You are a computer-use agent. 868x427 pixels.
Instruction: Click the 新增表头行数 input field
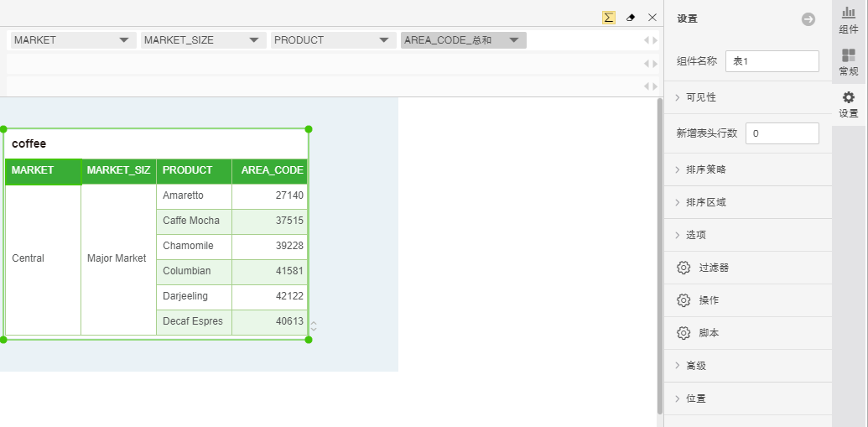click(782, 133)
